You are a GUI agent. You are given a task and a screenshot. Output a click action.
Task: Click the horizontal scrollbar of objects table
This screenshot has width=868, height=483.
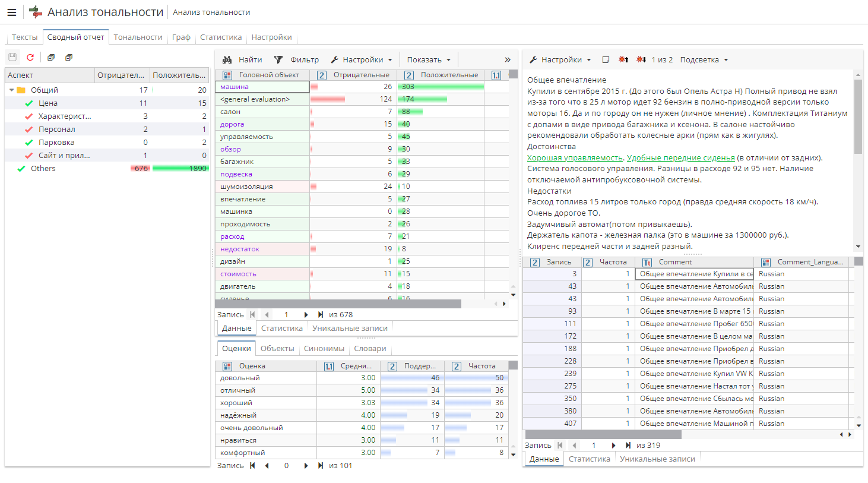coord(338,304)
